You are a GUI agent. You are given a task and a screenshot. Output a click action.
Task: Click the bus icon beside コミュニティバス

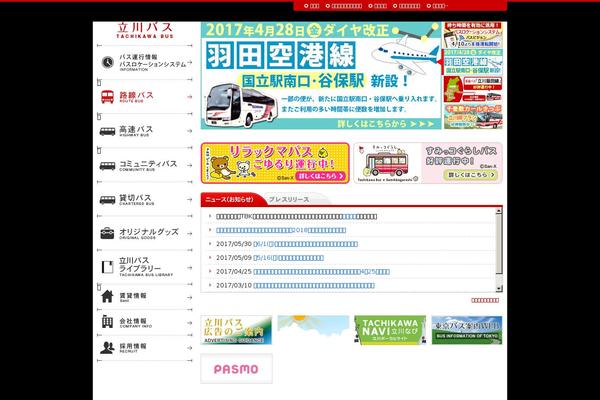(x=108, y=166)
